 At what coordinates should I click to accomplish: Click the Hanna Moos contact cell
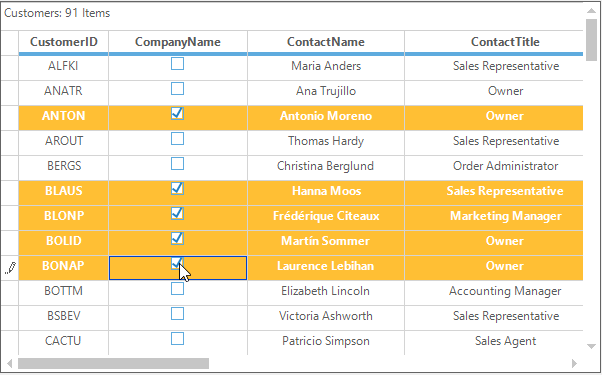coord(326,193)
